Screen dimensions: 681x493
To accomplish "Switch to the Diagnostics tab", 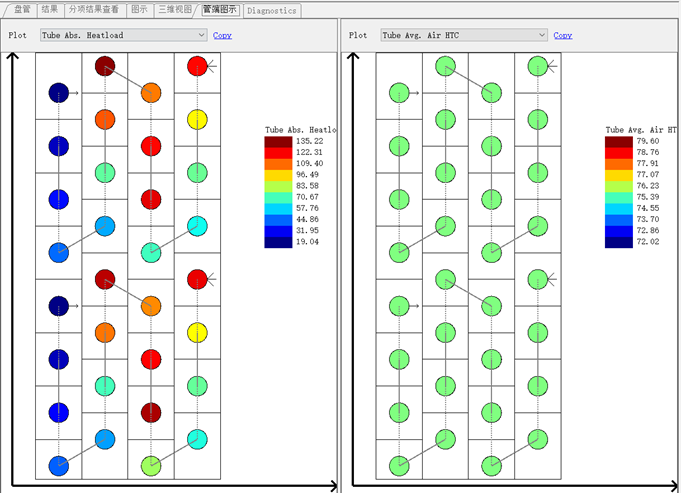I will [x=272, y=11].
